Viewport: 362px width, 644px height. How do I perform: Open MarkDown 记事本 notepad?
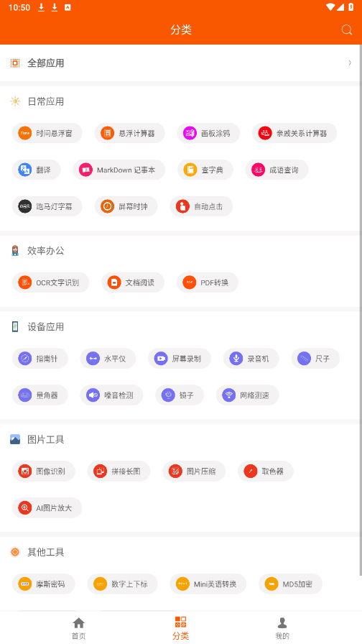coord(119,170)
